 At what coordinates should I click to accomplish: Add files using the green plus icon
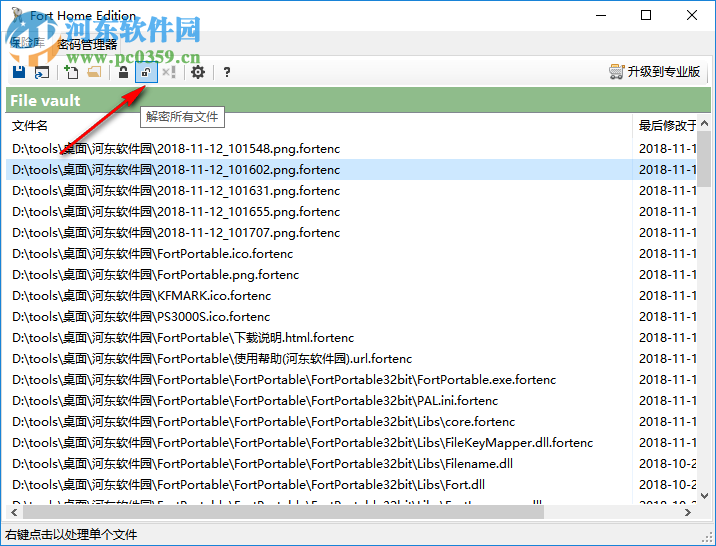pos(71,72)
